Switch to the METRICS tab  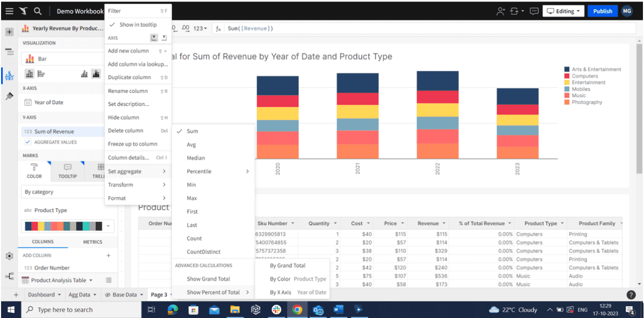(x=92, y=242)
